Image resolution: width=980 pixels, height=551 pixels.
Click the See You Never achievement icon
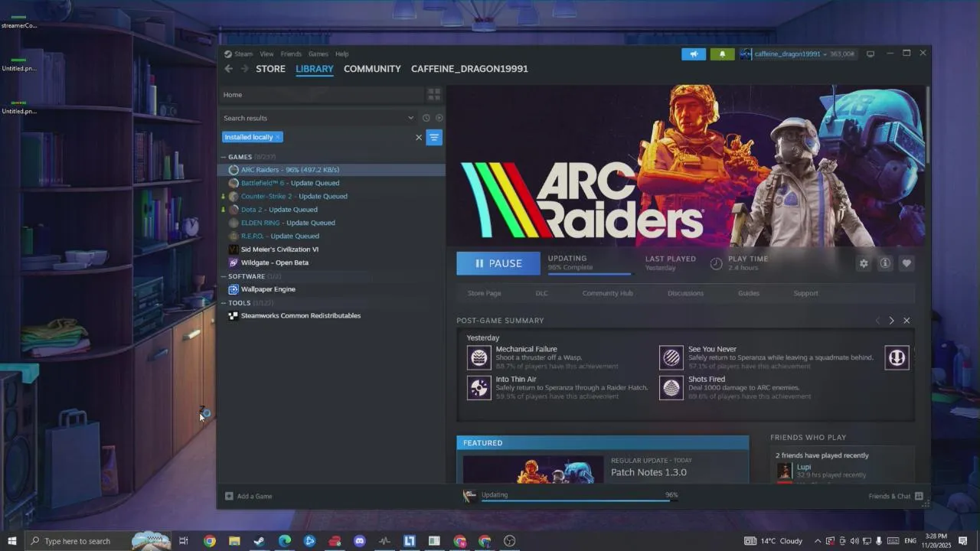[671, 357]
